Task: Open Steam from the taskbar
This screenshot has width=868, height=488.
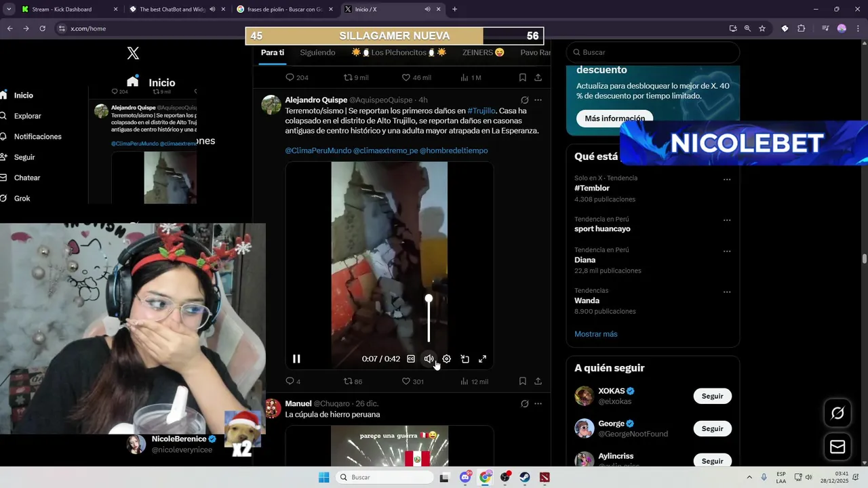Action: tap(525, 477)
